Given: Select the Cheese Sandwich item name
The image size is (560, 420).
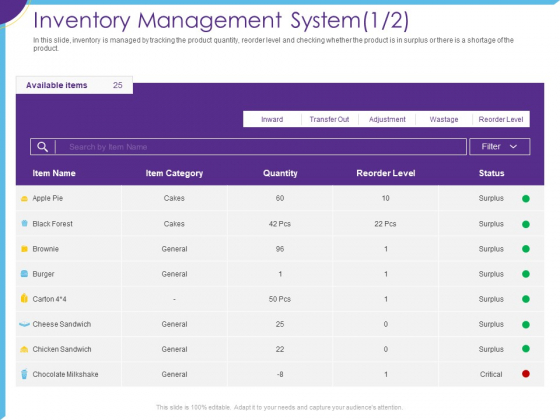Looking at the screenshot, I should 62,324.
